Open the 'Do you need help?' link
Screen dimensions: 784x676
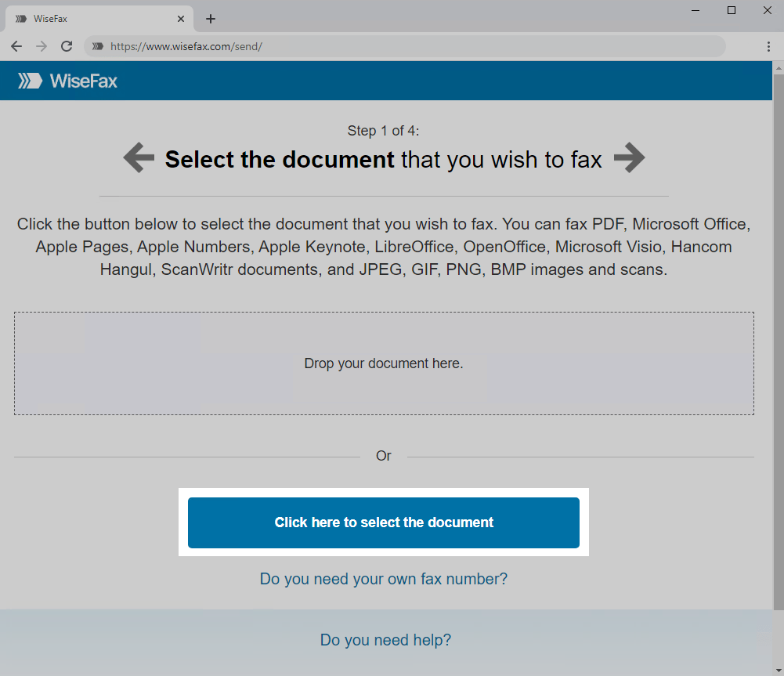385,640
